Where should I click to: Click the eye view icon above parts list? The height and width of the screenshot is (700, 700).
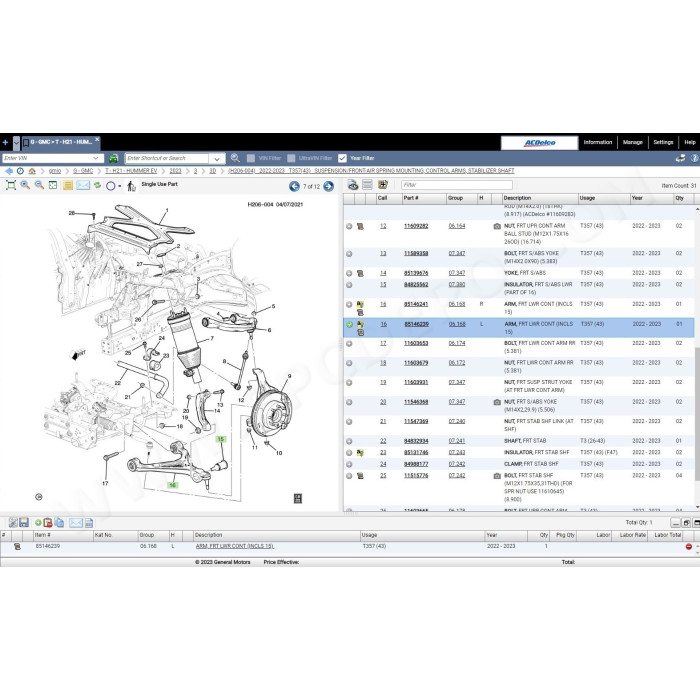coord(353,185)
